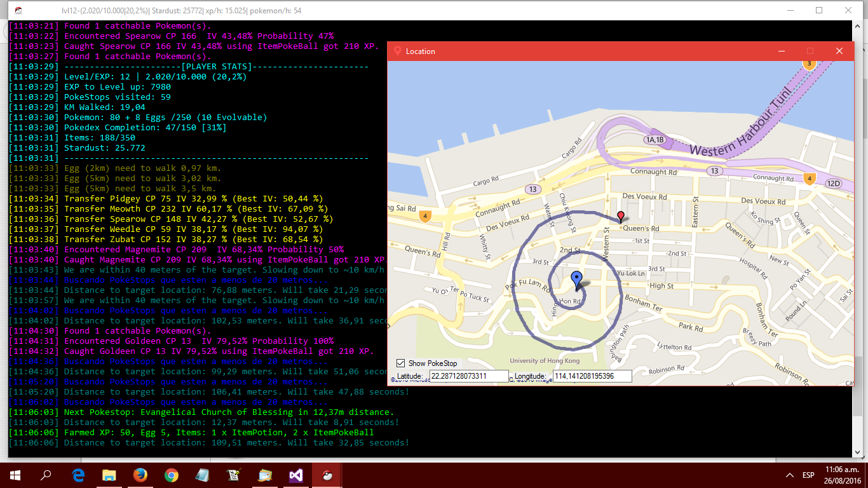Minimize the Location window

[781, 51]
